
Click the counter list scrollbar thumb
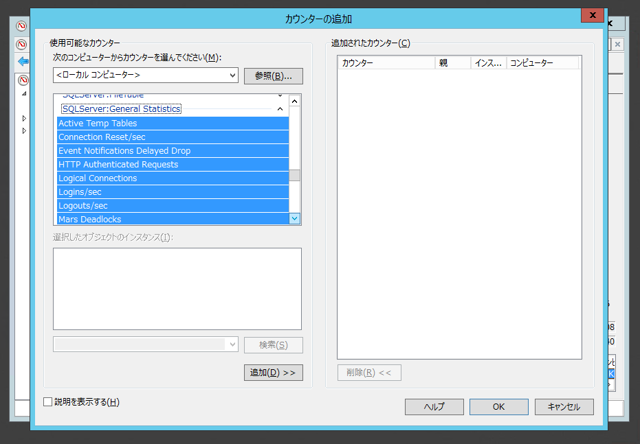point(295,175)
